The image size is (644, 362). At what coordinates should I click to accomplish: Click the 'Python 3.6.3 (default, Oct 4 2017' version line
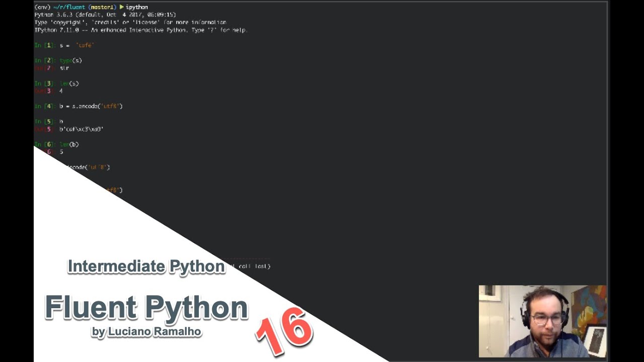click(105, 15)
